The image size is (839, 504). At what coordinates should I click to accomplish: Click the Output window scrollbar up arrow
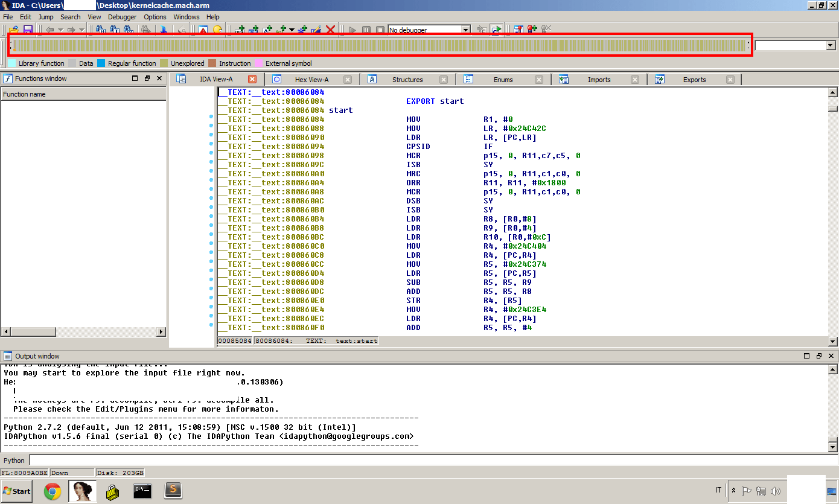[x=833, y=369]
